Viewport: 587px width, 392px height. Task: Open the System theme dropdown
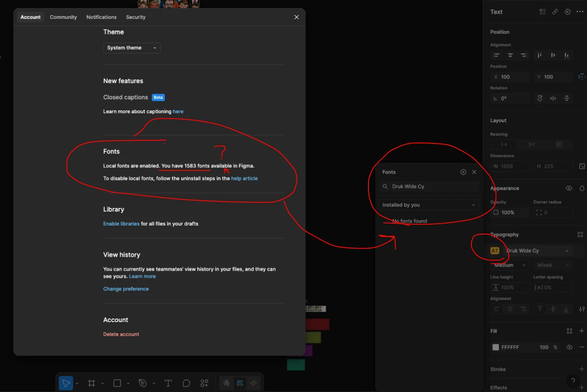[x=132, y=48]
